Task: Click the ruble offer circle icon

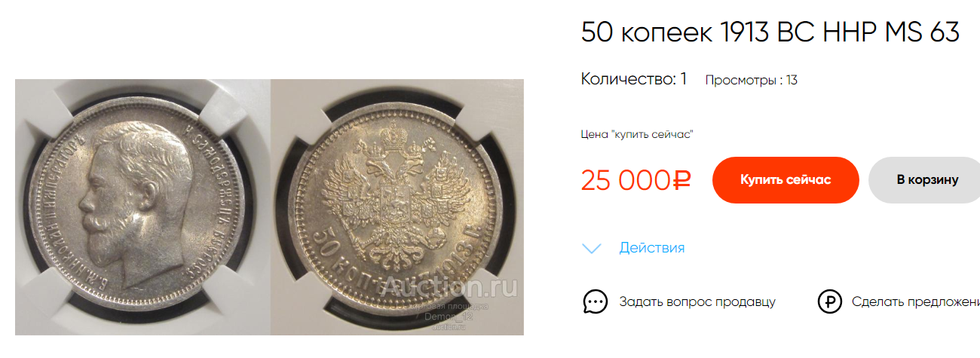Action: click(830, 301)
